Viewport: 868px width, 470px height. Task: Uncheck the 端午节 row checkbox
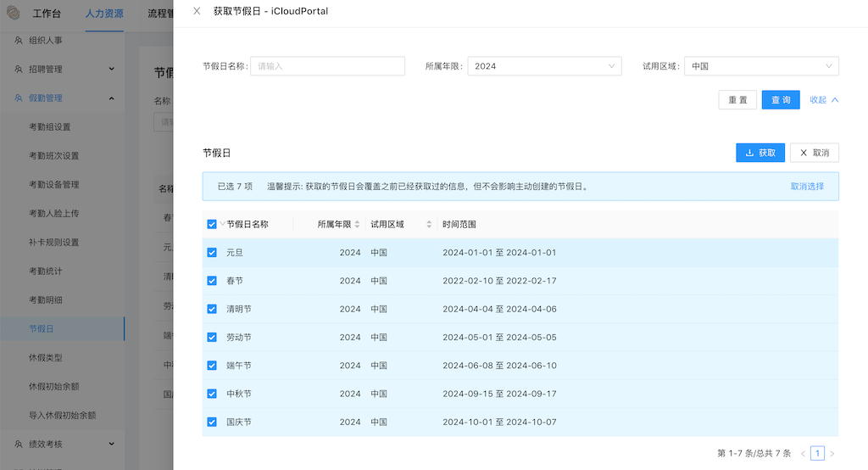[211, 366]
